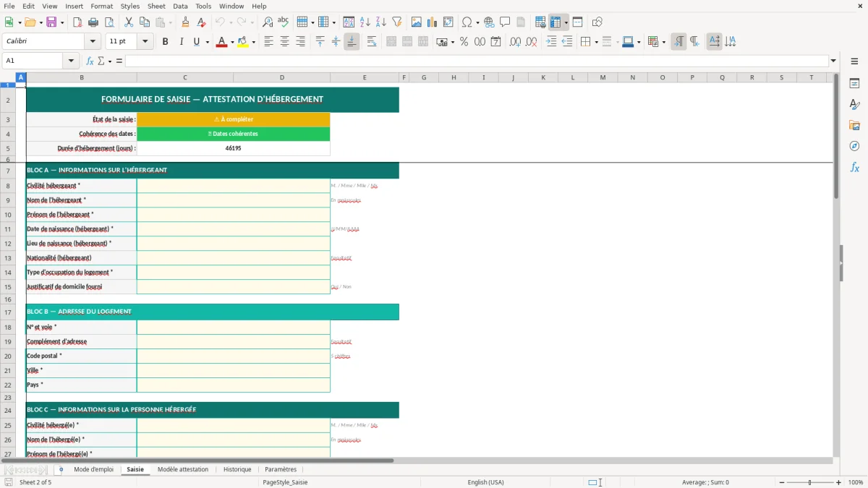Click the Format as Date icon
Image resolution: width=868 pixels, height=488 pixels.
coord(495,42)
